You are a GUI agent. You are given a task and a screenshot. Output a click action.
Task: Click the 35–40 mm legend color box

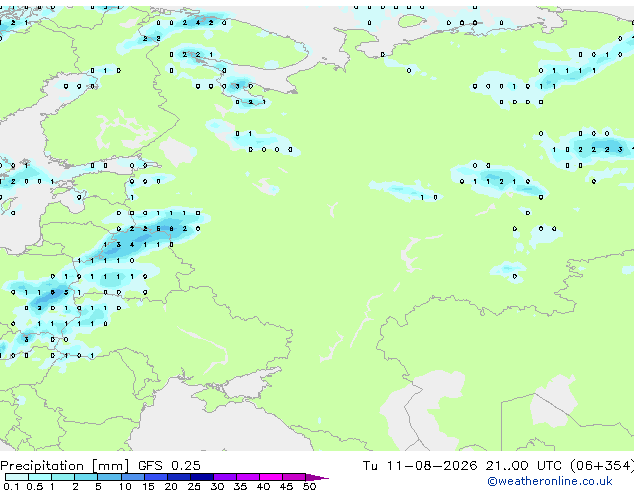tap(247, 477)
